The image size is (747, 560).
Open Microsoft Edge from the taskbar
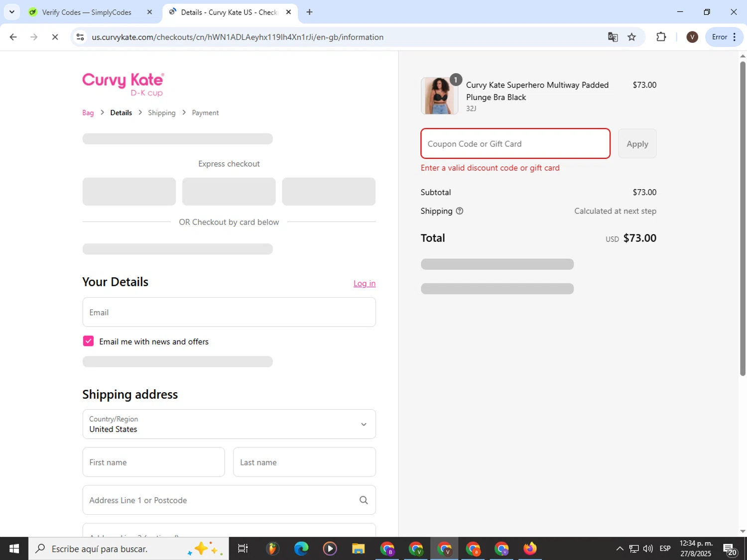[x=301, y=549]
